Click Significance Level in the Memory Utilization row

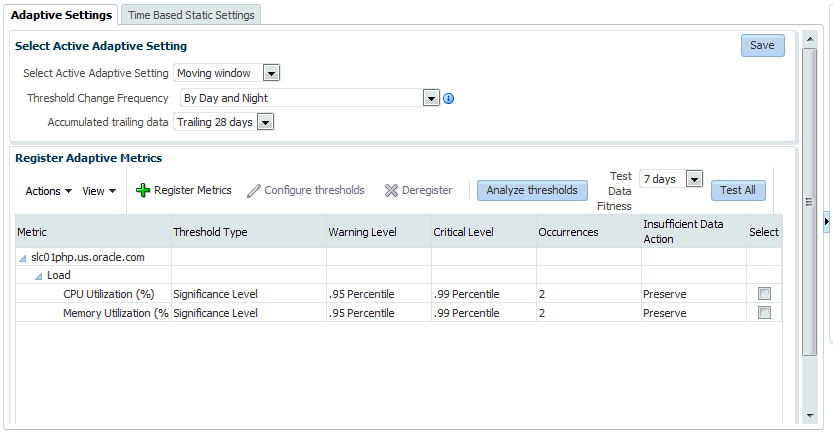(215, 313)
